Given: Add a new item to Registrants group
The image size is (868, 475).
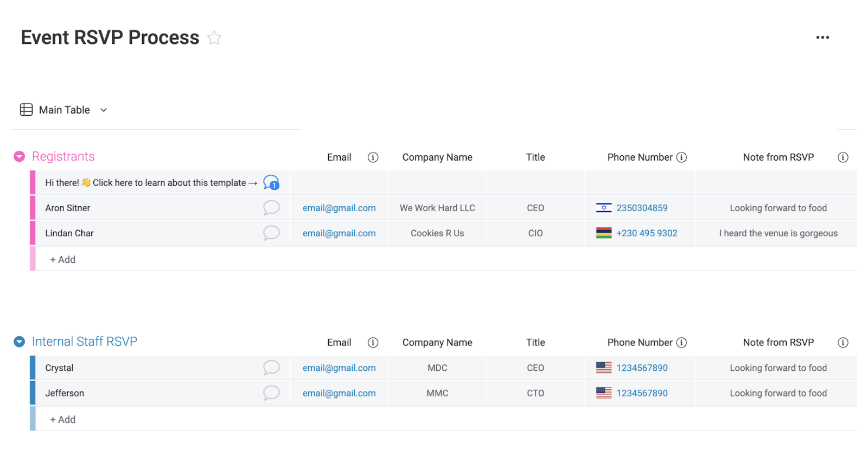Looking at the screenshot, I should [63, 259].
